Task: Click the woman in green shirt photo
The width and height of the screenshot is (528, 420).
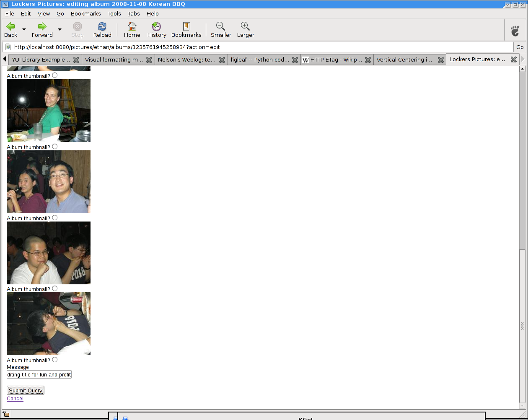Action: [49, 111]
